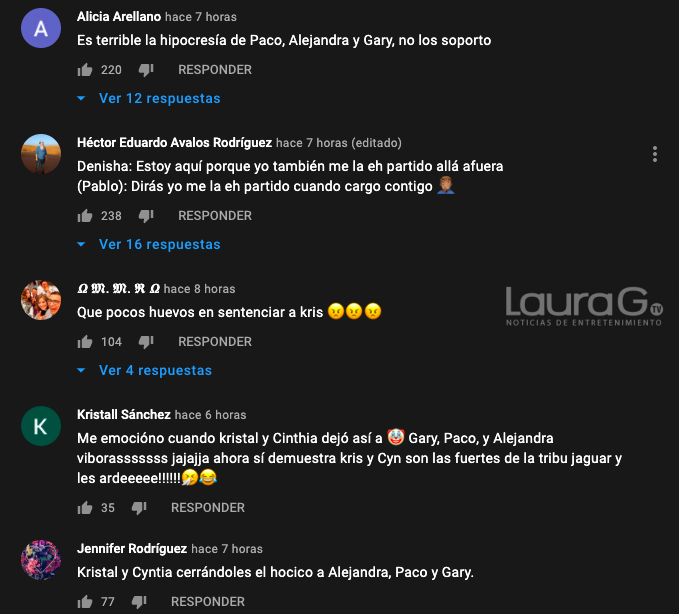Like Jennifer Rodríguez's comment
Screen dimensions: 679x614
point(85,601)
